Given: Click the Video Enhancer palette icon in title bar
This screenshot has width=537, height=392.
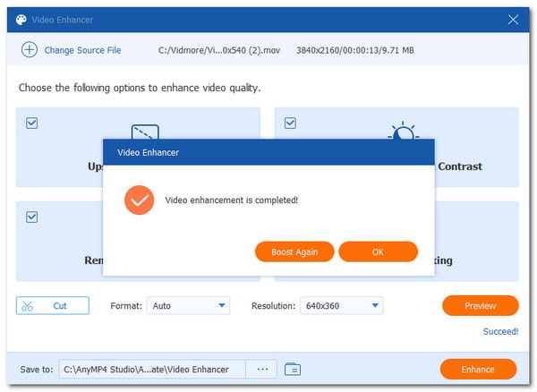Looking at the screenshot, I should 21,20.
